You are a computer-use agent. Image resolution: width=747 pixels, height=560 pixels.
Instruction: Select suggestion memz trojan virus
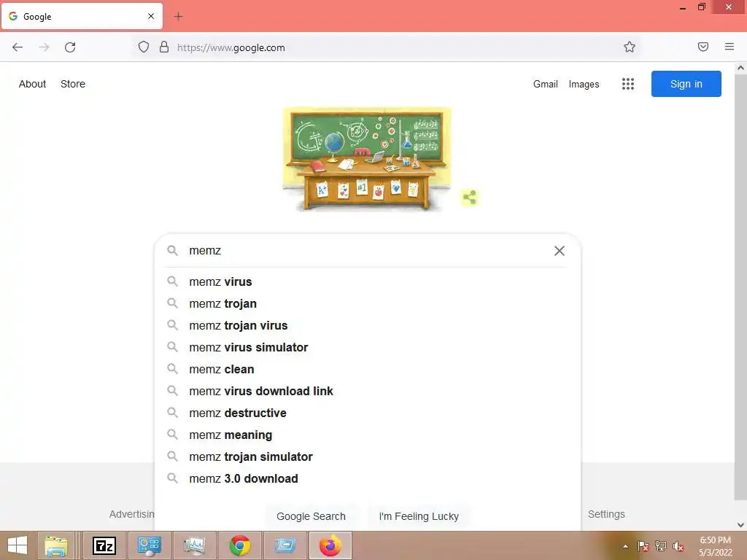pos(368,325)
